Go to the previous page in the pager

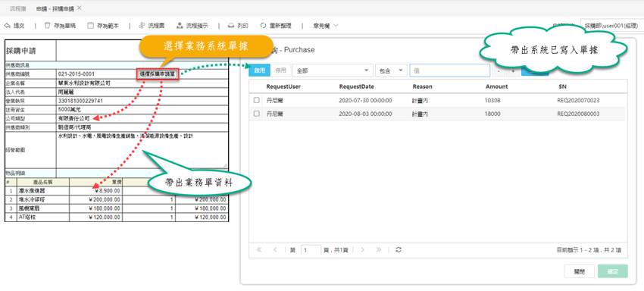(275, 249)
